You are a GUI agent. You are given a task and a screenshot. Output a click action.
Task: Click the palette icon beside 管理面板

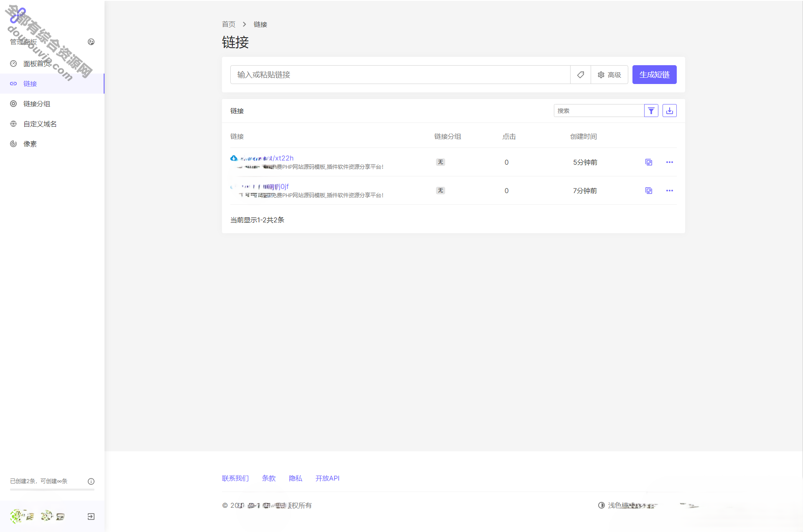click(x=91, y=42)
